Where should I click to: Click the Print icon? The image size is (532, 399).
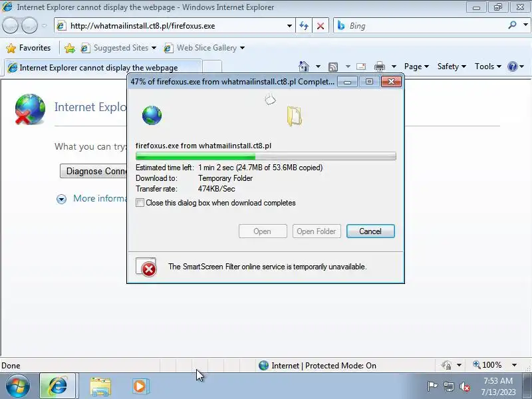[x=379, y=66]
